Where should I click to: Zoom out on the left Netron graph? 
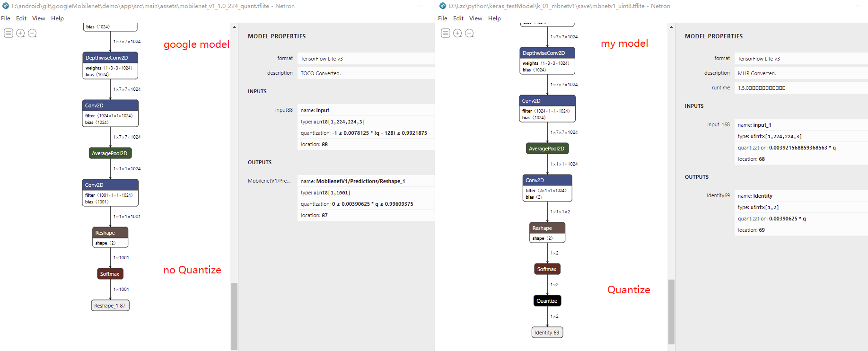pyautogui.click(x=32, y=33)
